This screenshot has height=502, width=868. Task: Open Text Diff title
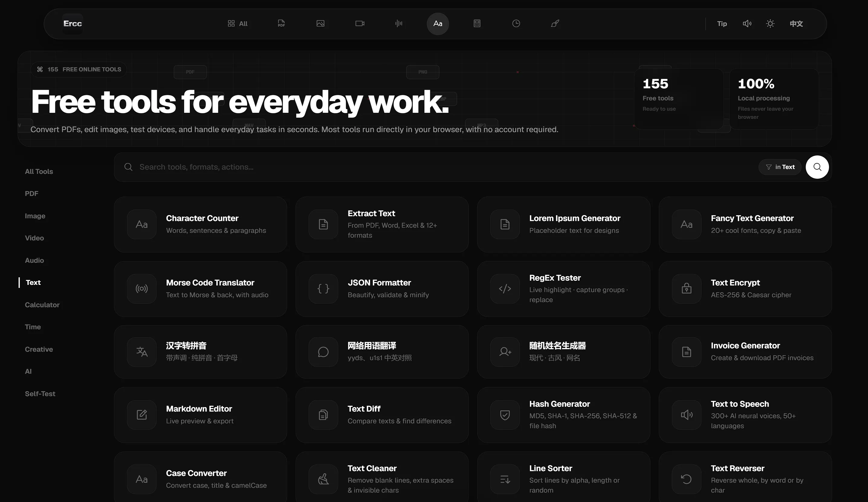[x=364, y=409]
